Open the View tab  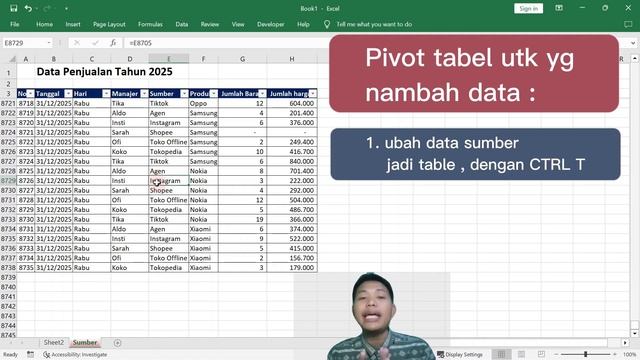[238, 24]
